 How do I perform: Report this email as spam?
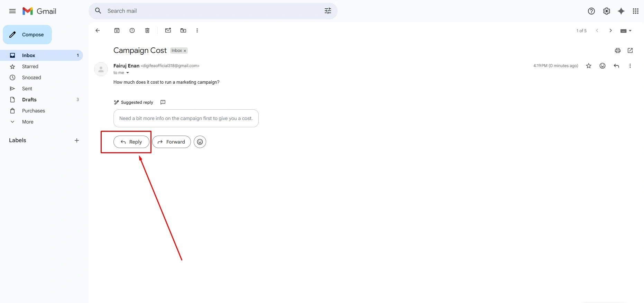pyautogui.click(x=132, y=30)
